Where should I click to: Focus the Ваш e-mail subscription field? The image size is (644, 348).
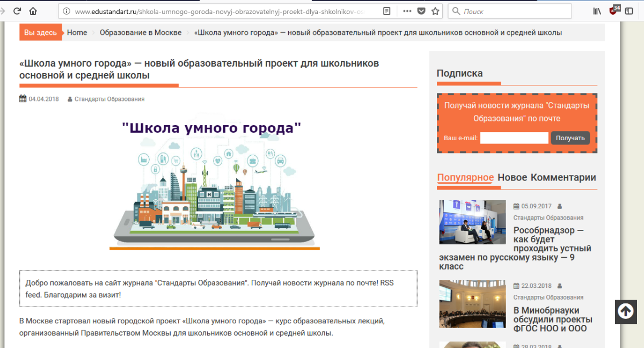click(x=514, y=138)
